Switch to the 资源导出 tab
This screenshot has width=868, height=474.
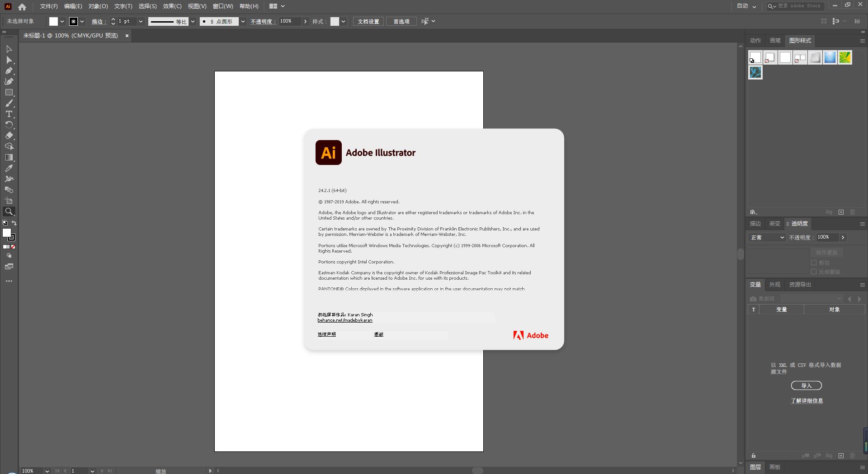point(800,285)
